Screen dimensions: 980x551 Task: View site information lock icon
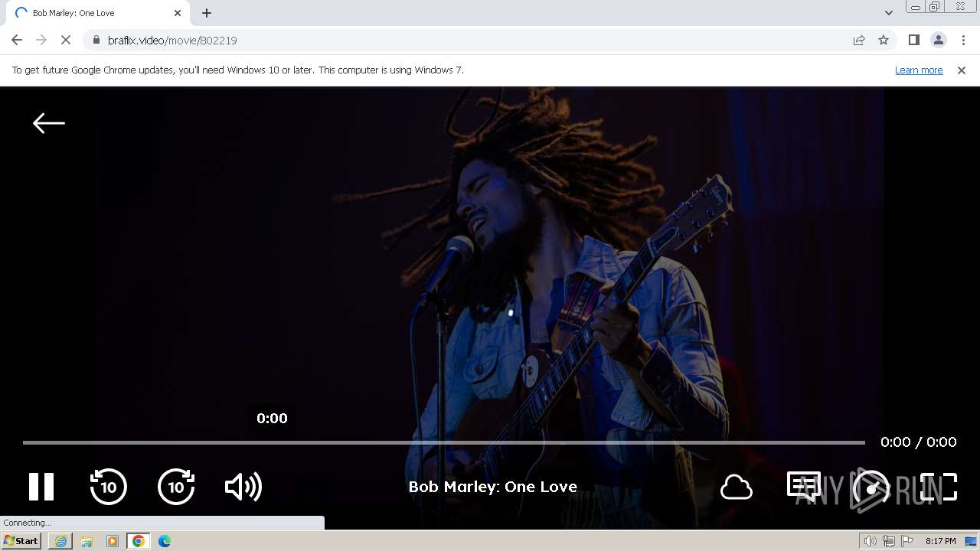pos(96,40)
